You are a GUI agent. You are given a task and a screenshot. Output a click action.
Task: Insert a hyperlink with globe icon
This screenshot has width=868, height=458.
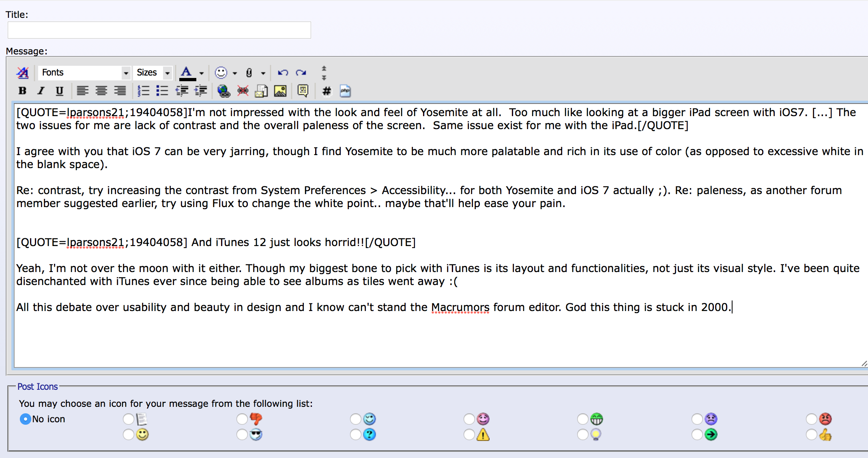pos(223,91)
